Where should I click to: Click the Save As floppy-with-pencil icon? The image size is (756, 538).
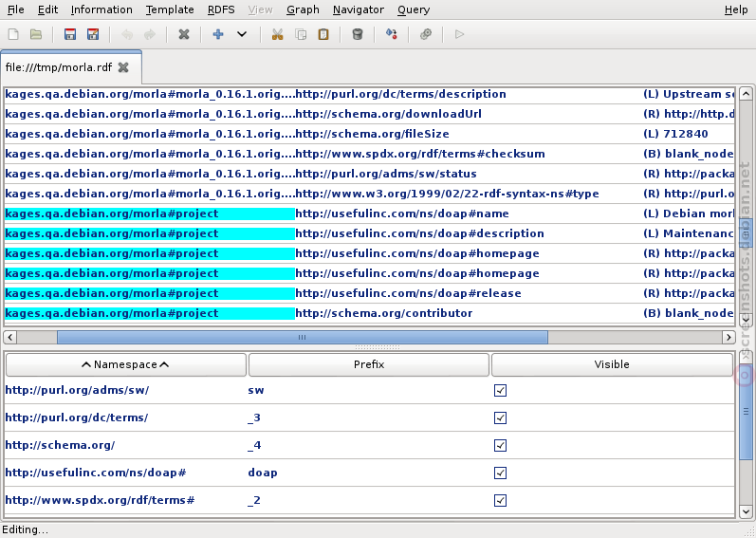click(93, 34)
